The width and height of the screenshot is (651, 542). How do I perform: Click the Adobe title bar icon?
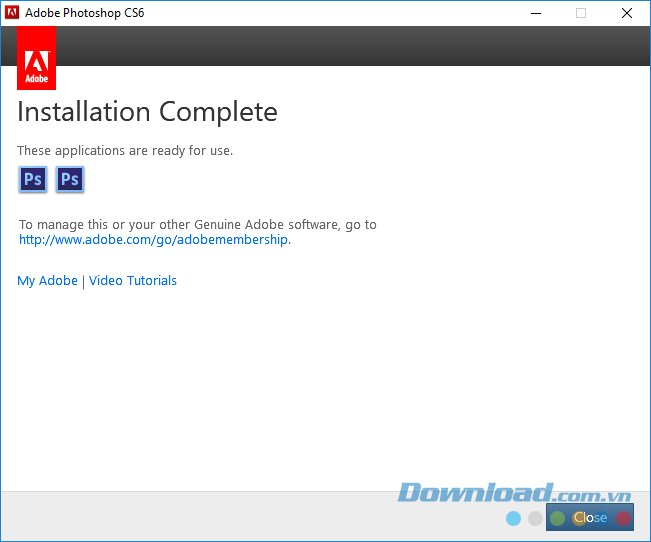[x=12, y=12]
